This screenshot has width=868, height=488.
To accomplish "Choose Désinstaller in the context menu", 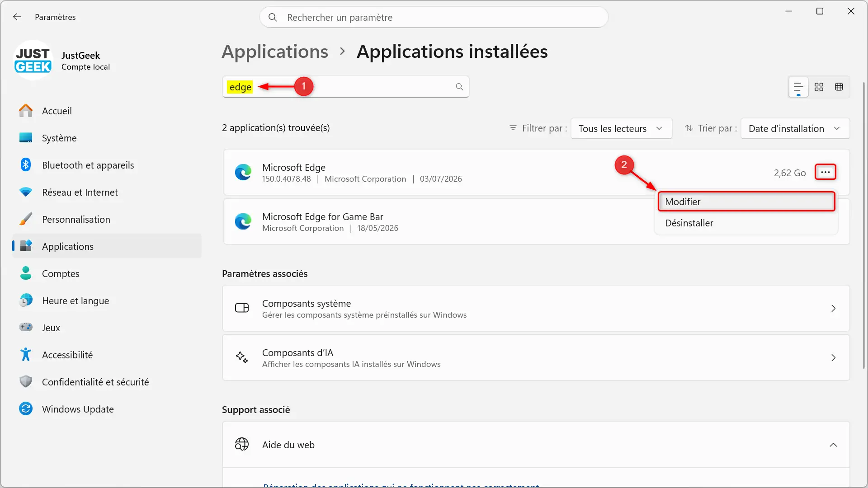I will (x=746, y=223).
